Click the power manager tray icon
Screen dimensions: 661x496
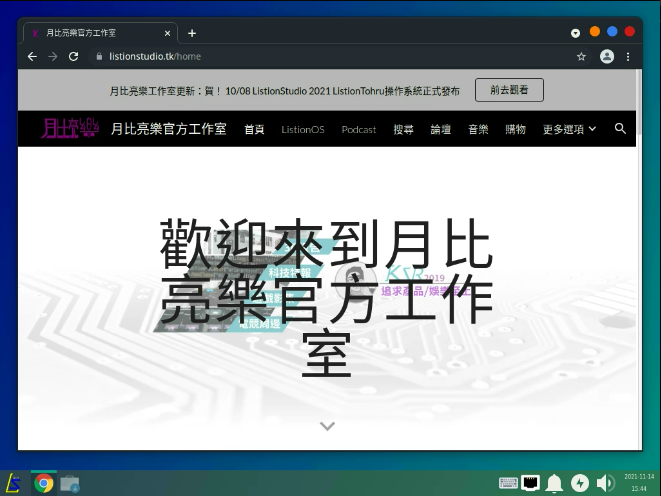click(x=580, y=483)
